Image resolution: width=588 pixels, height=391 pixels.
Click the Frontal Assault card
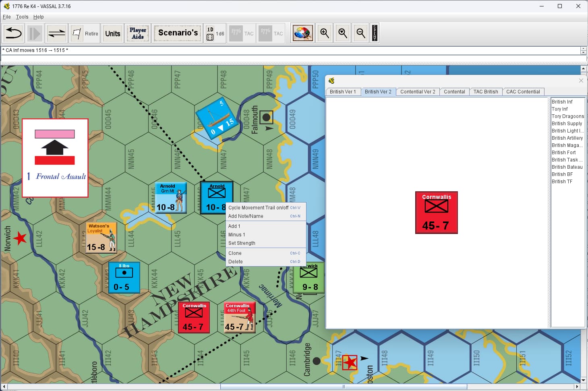(55, 158)
